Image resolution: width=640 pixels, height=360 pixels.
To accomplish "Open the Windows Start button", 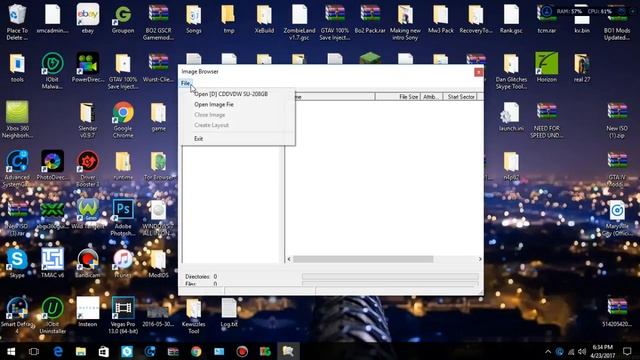I will [11, 351].
